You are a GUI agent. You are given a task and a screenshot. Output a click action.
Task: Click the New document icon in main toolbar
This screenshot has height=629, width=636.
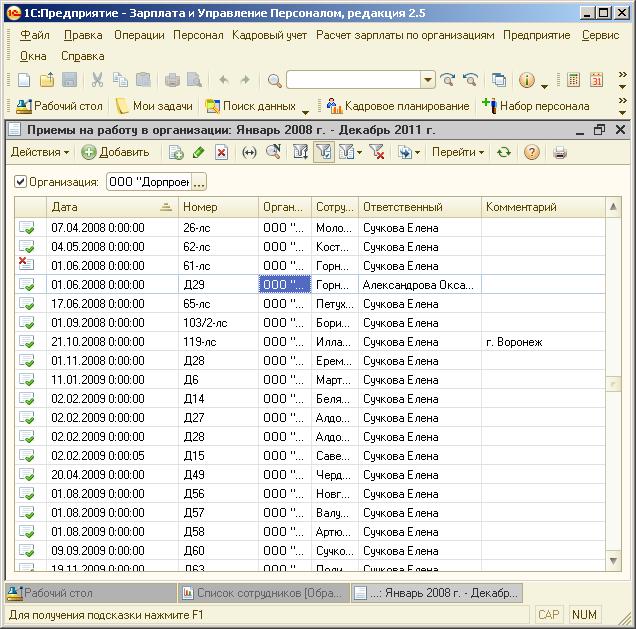[x=24, y=80]
